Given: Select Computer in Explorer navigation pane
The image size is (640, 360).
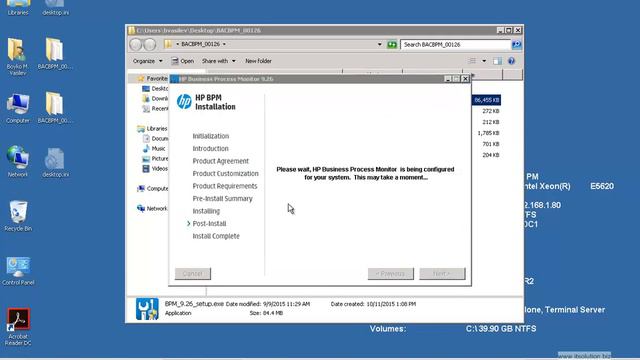Looking at the screenshot, I should tap(152, 189).
